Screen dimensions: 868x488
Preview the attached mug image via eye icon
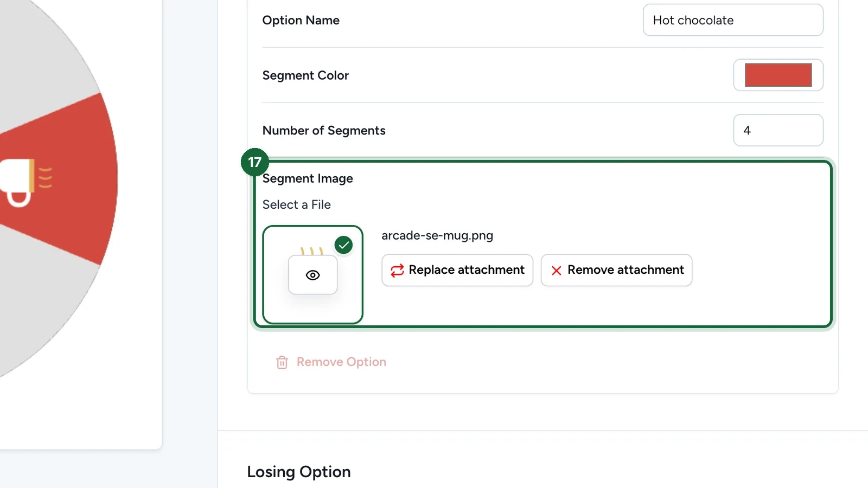coord(312,275)
